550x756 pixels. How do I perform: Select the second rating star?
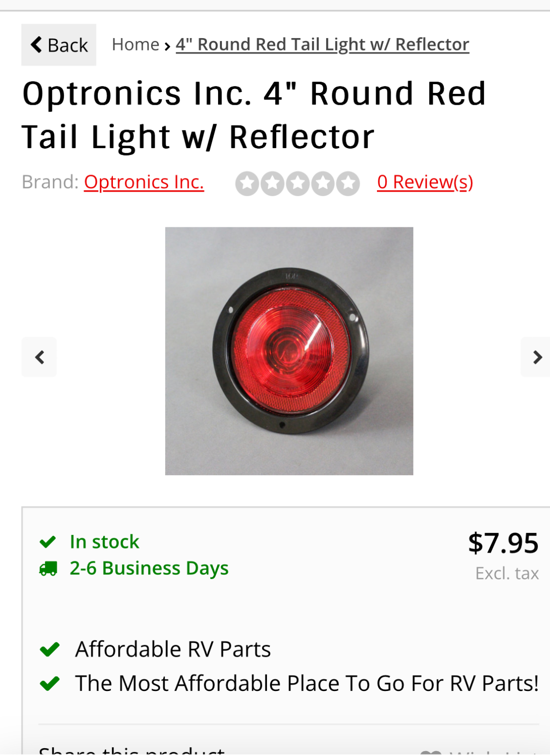pos(272,184)
